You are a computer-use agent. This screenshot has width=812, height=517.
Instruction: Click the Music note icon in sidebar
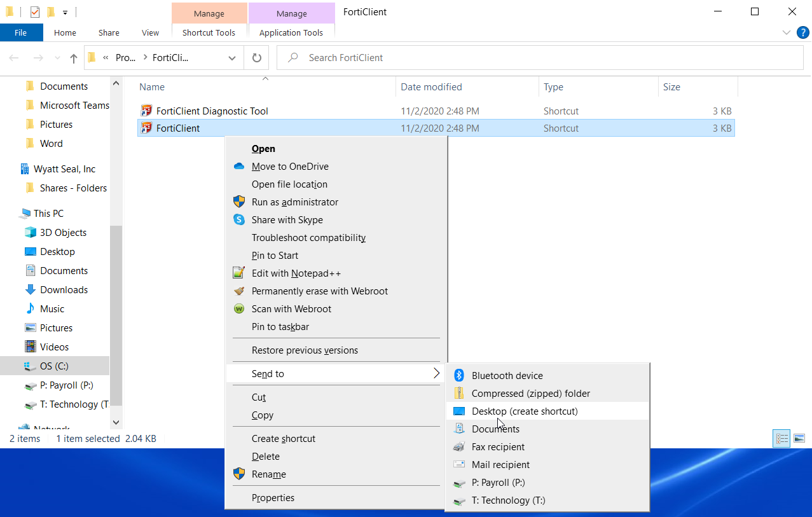click(30, 309)
